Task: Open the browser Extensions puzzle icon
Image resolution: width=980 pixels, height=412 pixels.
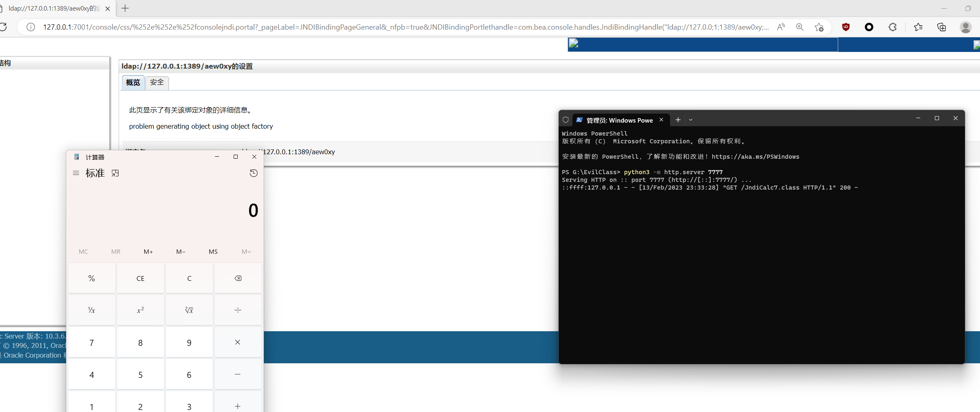Action: (892, 27)
